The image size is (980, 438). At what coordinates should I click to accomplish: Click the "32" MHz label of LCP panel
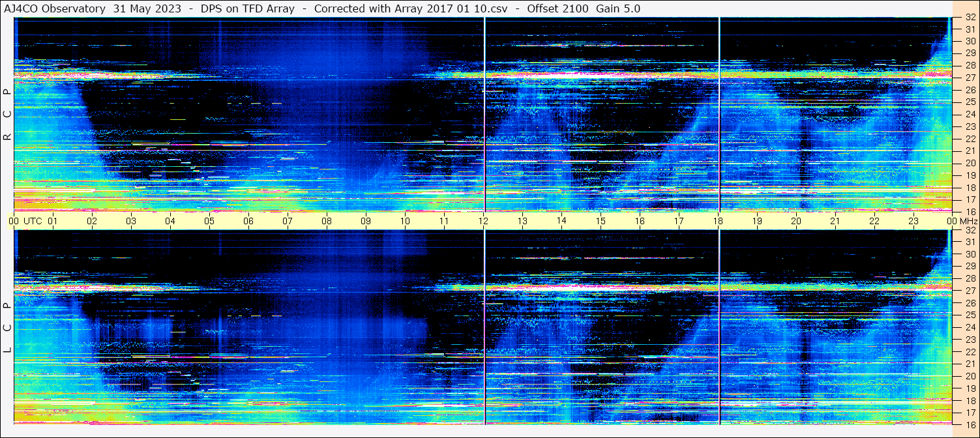tap(970, 230)
